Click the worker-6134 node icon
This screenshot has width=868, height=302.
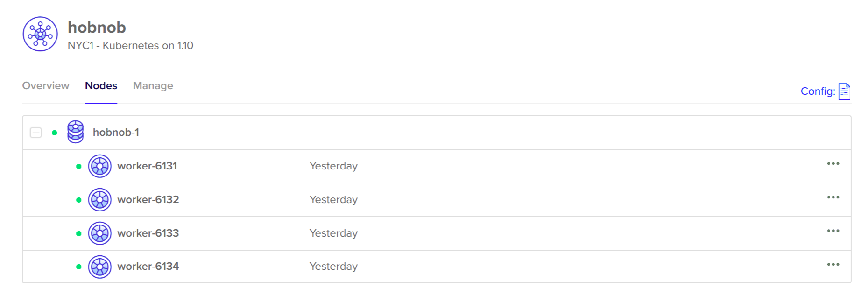coord(100,267)
